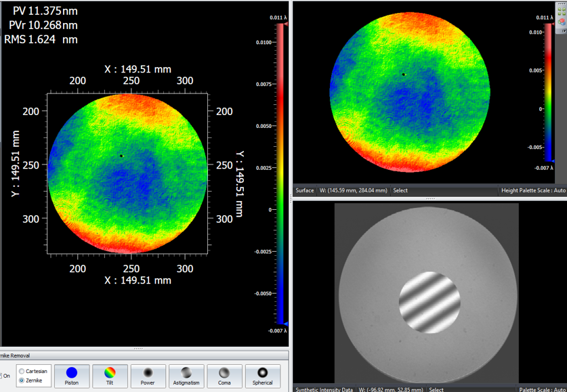The width and height of the screenshot is (567, 392).
Task: Click the fringe pattern in intensity image
Action: [429, 303]
